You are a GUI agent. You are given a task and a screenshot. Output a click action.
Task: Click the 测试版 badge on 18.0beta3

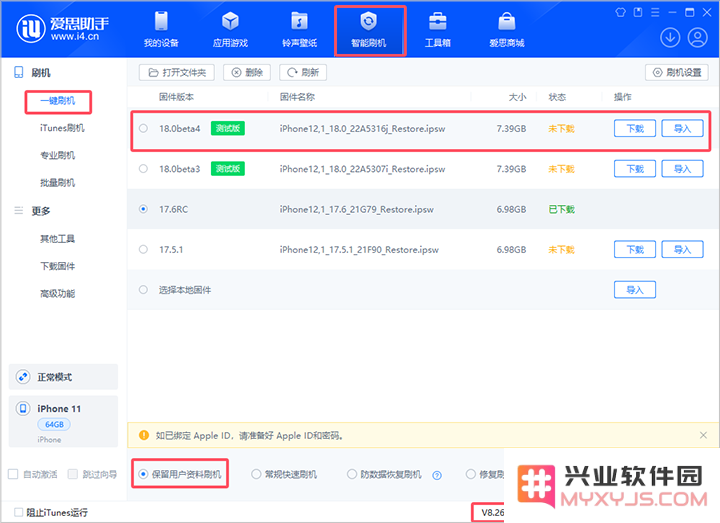[x=228, y=169]
